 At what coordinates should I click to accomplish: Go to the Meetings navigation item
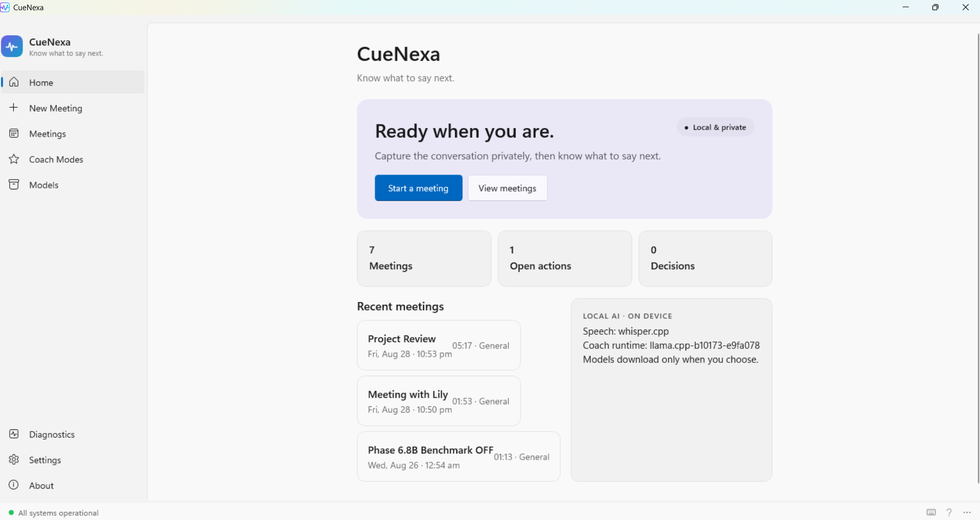73,134
